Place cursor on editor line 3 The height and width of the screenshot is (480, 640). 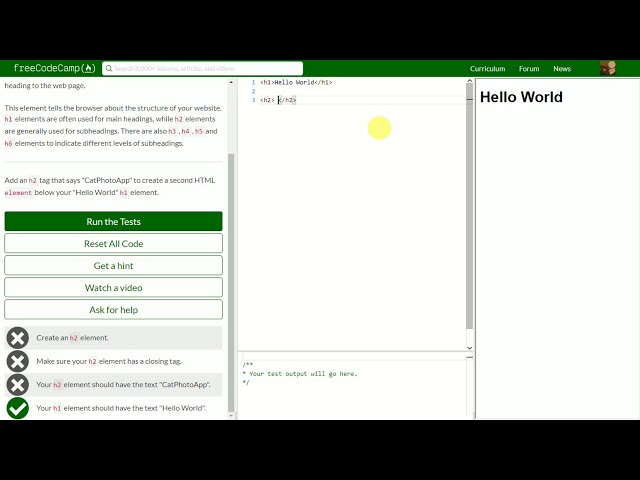(350, 100)
